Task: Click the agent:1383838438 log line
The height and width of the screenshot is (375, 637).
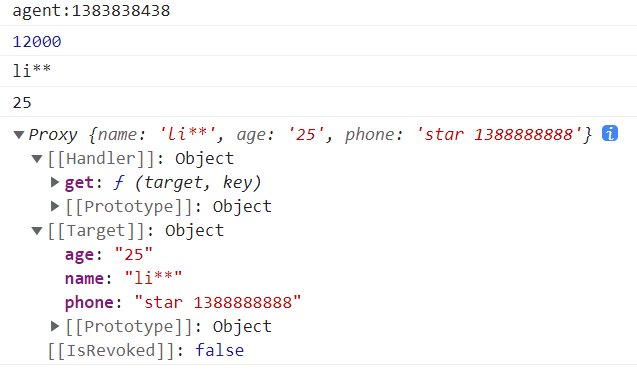Action: coord(91,11)
